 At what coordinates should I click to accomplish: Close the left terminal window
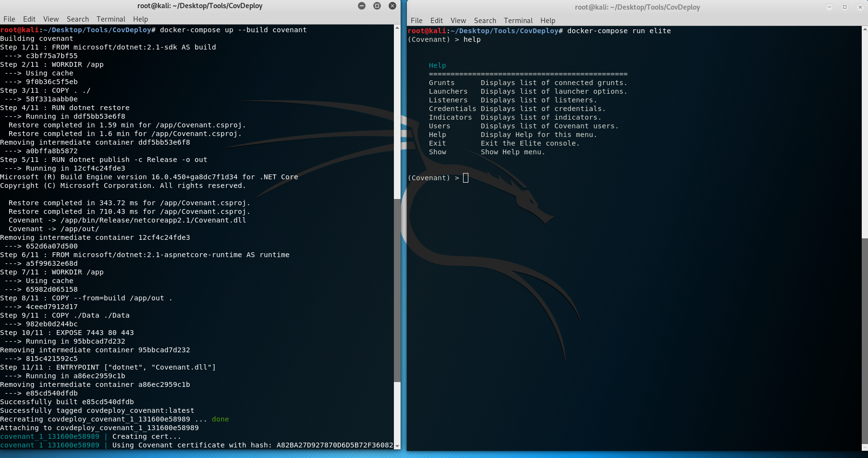(x=392, y=6)
